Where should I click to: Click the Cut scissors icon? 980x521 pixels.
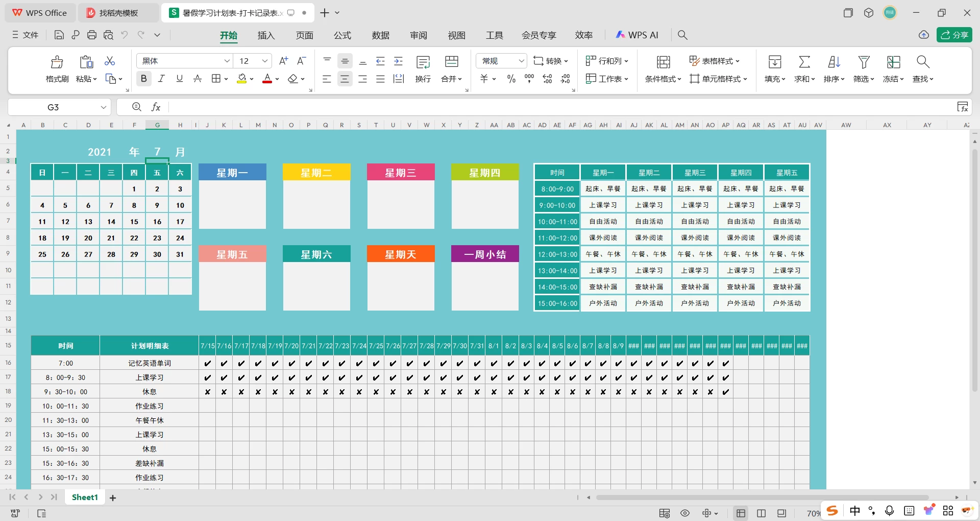tap(110, 61)
